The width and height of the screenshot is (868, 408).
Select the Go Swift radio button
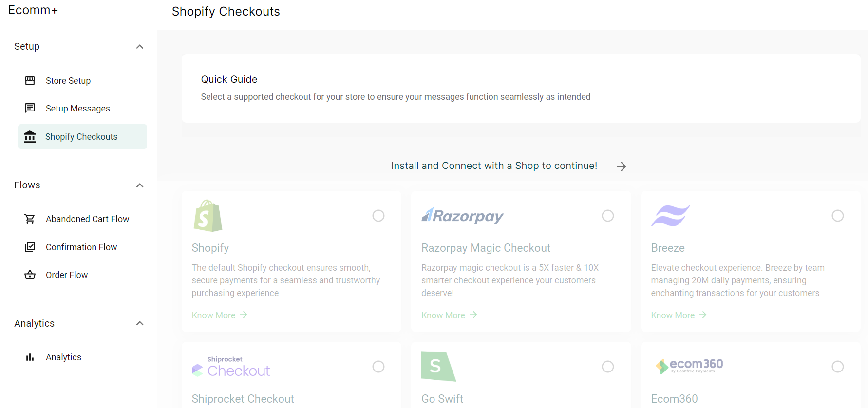(608, 367)
